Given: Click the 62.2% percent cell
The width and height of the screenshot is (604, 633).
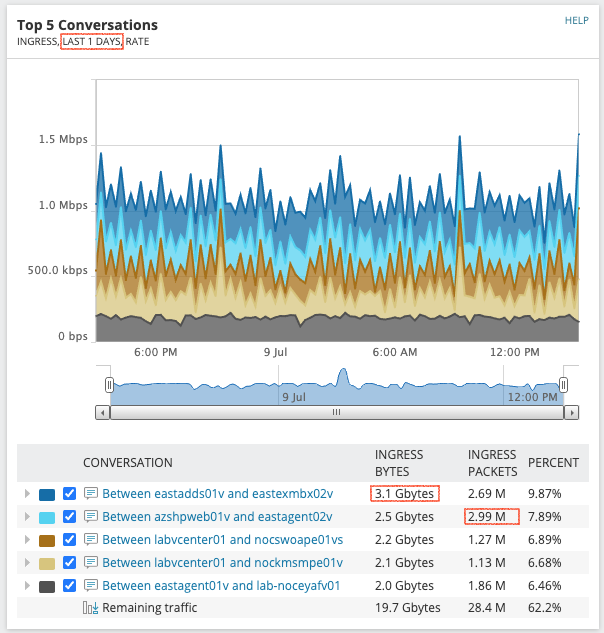Looking at the screenshot, I should click(545, 608).
